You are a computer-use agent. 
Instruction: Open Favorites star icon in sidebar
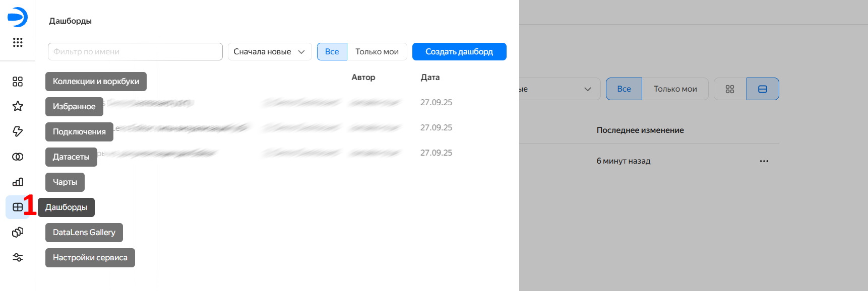(18, 106)
